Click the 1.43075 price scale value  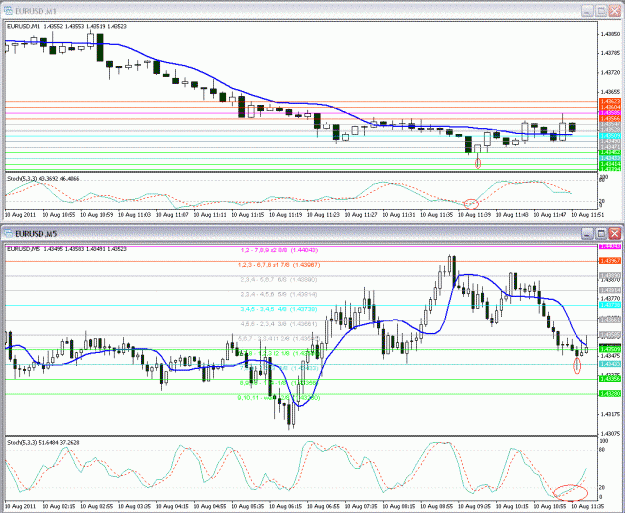click(x=610, y=433)
